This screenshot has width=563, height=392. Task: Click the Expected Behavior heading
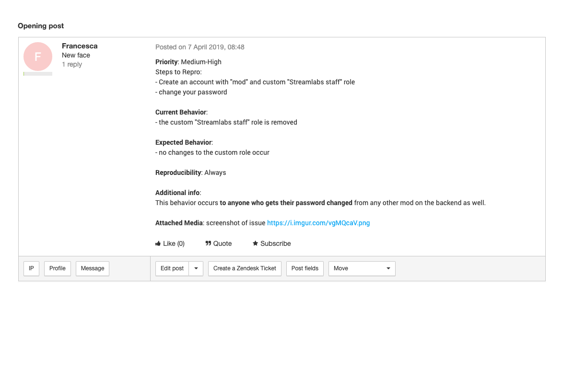click(x=183, y=142)
